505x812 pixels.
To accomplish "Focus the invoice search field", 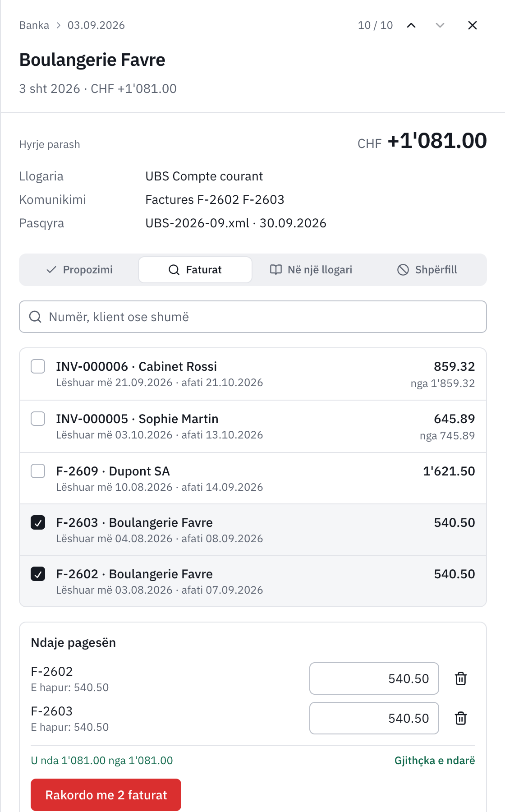I will pyautogui.click(x=253, y=317).
